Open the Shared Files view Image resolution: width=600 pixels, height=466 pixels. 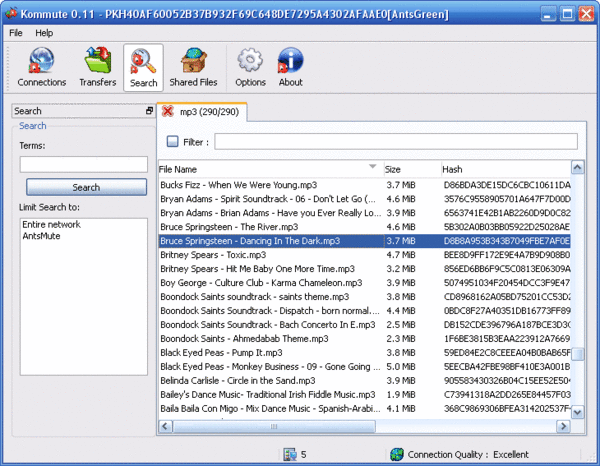[x=193, y=67]
